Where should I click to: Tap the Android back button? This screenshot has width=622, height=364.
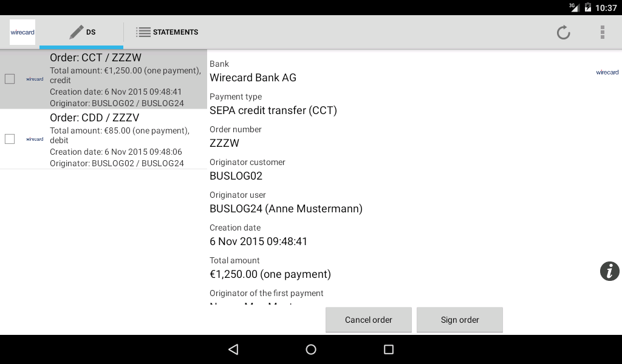[233, 349]
